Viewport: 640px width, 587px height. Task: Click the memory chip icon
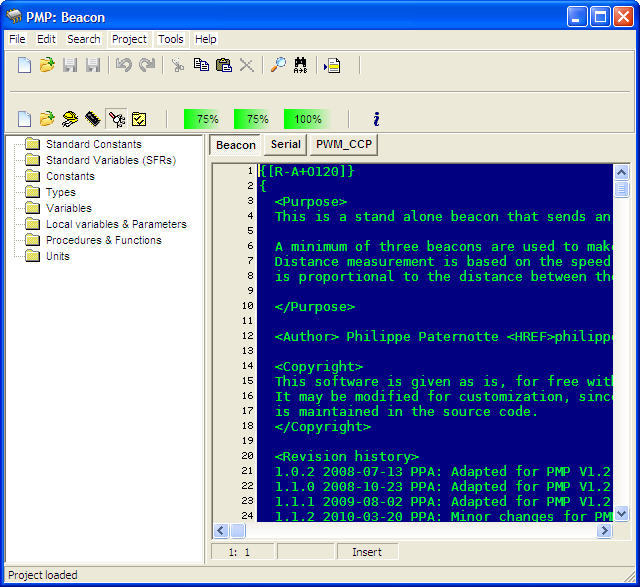(x=93, y=119)
